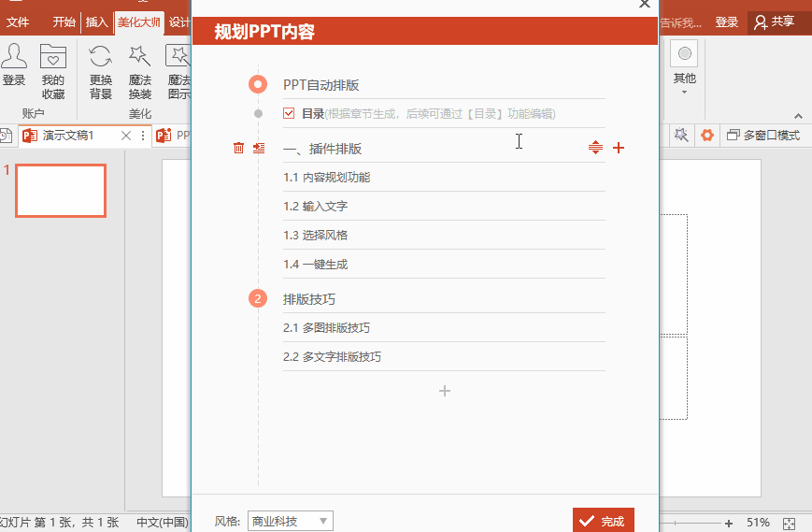Image resolution: width=812 pixels, height=532 pixels.
Task: Click 更换背景 change background icon
Action: [x=101, y=71]
